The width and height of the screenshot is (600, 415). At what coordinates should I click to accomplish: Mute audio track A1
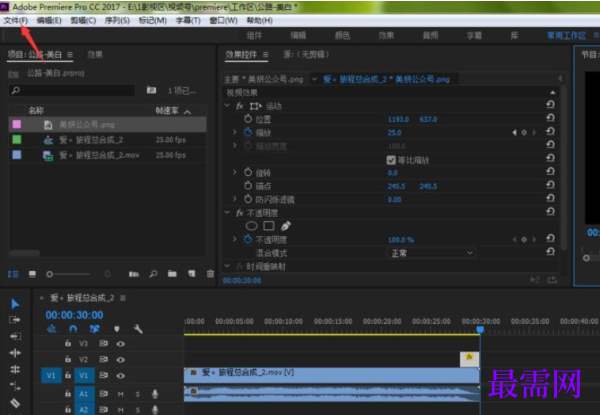(121, 394)
